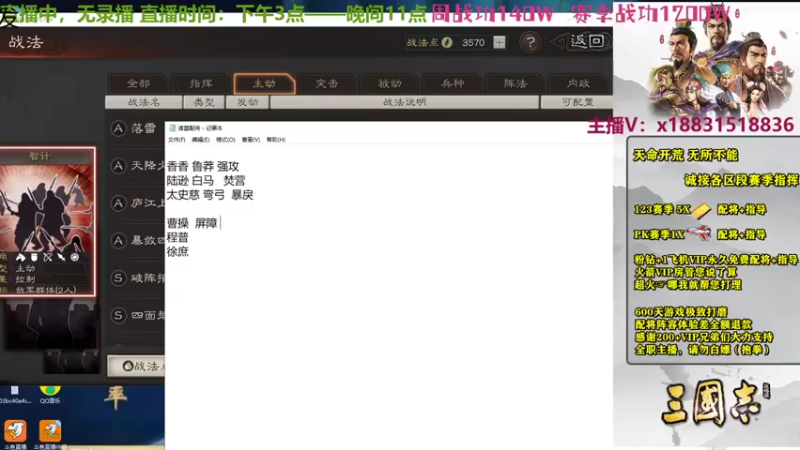Sort by 类型 column header
The image size is (800, 450).
coord(204,102)
